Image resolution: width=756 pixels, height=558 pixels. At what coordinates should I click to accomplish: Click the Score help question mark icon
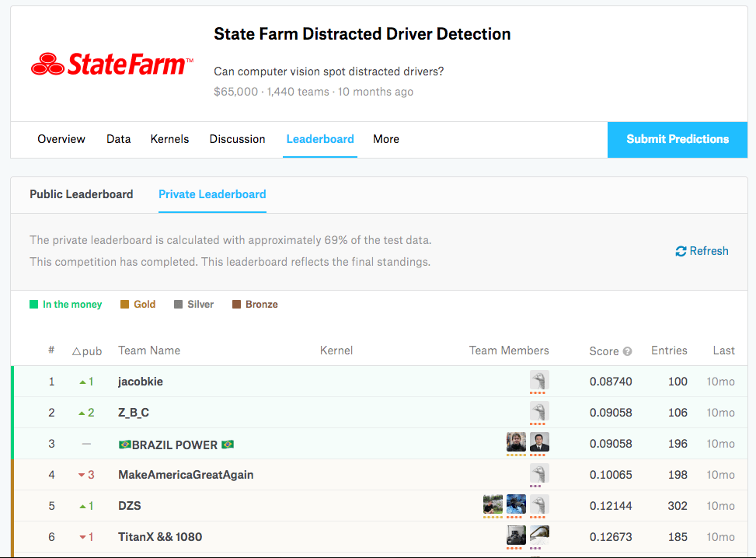[627, 351]
